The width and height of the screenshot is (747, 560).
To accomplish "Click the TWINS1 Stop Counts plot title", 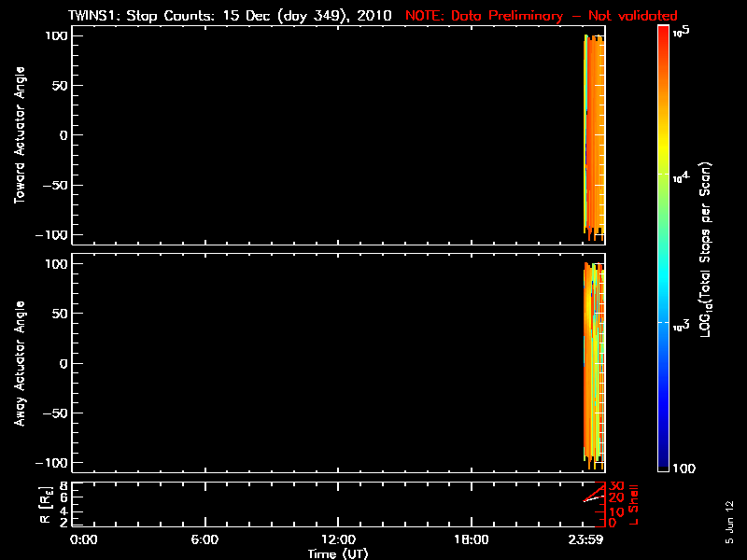I will [x=230, y=16].
